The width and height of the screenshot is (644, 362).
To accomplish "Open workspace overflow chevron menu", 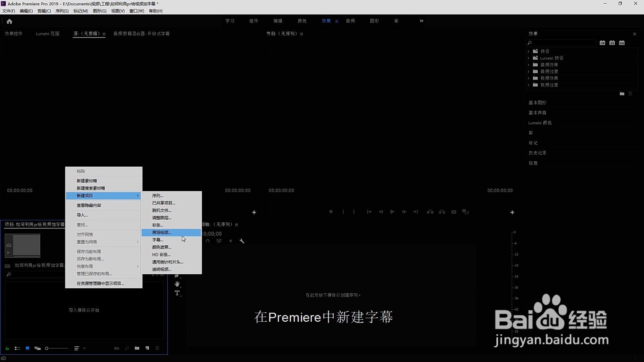I will 421,21.
